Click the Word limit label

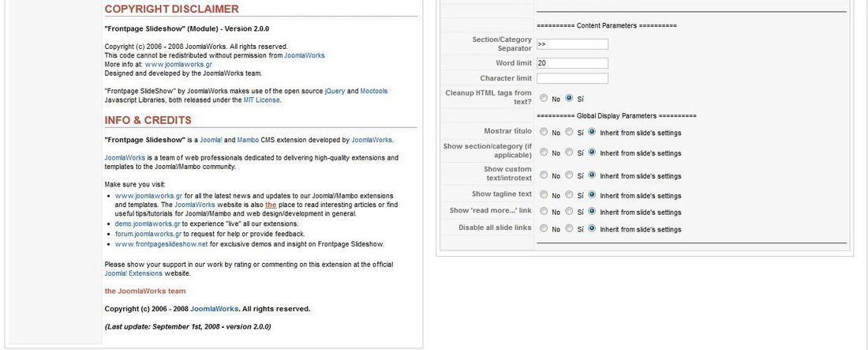tap(514, 63)
